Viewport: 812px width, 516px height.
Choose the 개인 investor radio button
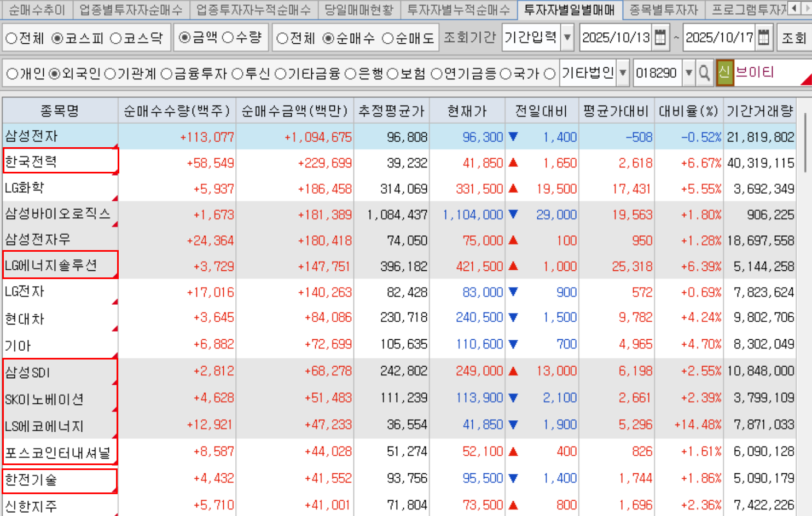point(12,73)
